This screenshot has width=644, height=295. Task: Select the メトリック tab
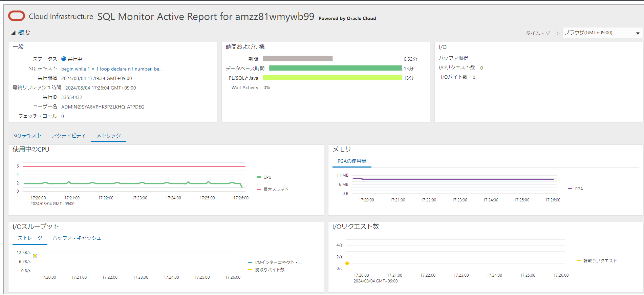[109, 136]
